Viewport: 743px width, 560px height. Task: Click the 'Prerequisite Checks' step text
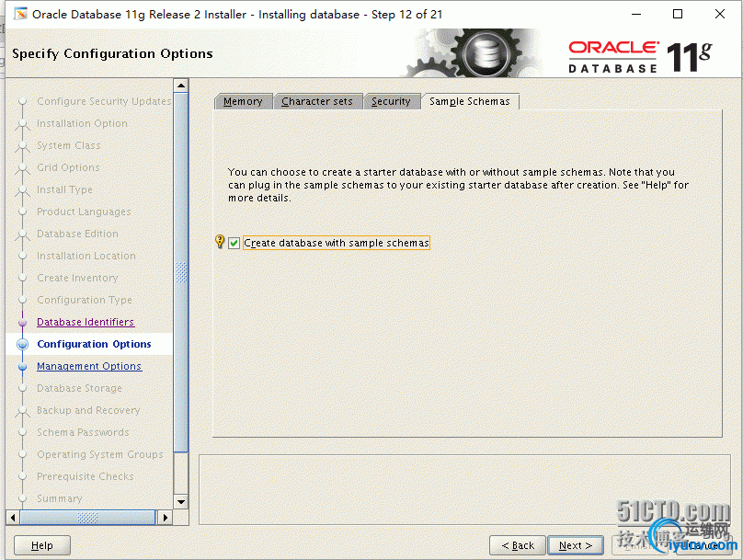(x=86, y=476)
